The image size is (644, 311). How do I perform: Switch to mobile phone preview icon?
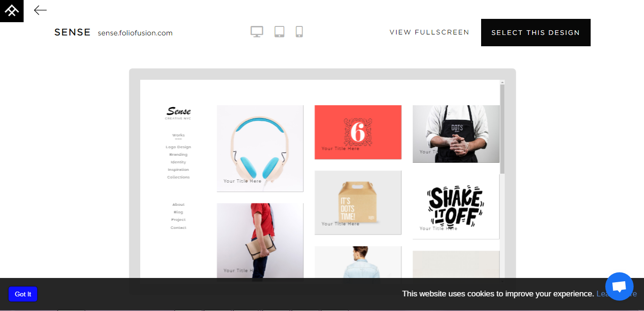point(299,32)
